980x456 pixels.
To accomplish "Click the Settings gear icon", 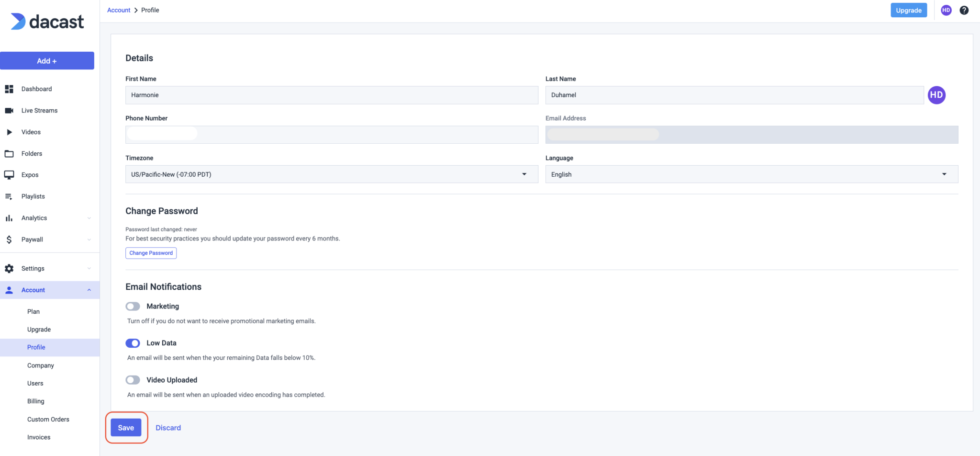I will pyautogui.click(x=9, y=269).
